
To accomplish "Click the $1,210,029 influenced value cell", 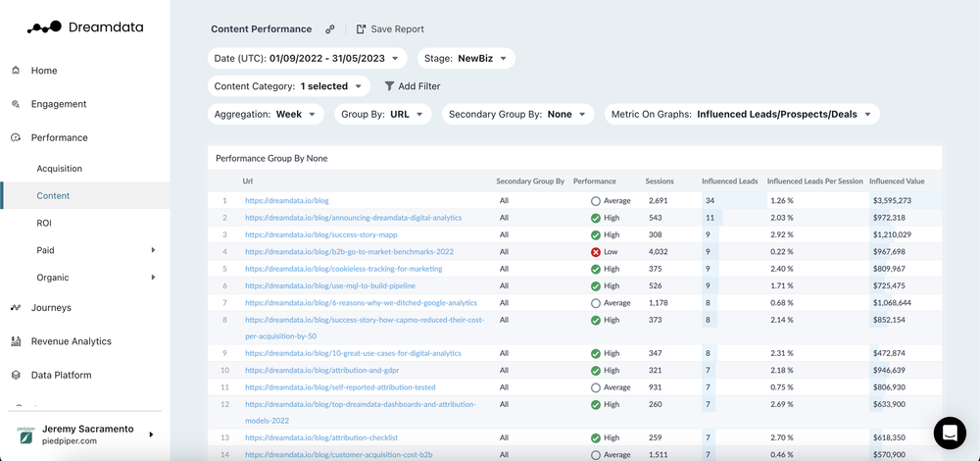I will pos(892,235).
